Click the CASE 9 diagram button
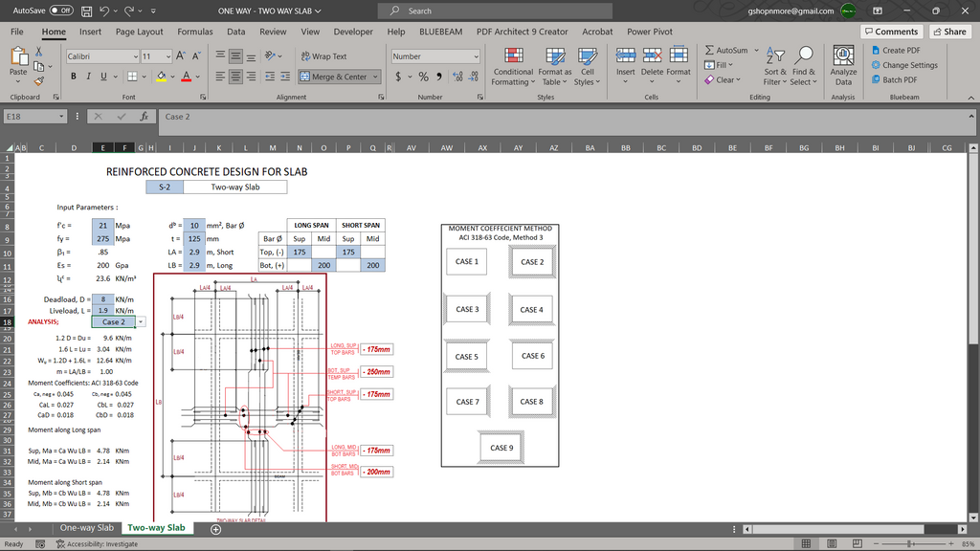Viewport: 980px width, 551px height. point(501,448)
